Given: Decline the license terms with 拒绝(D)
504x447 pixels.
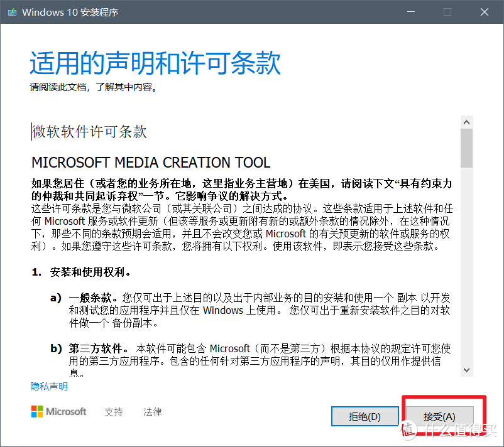Looking at the screenshot, I should click(365, 416).
